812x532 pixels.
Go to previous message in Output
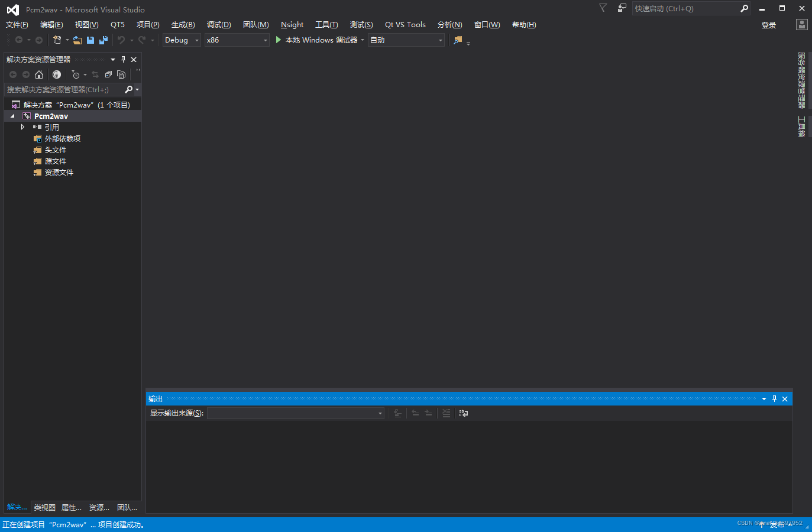tap(415, 413)
